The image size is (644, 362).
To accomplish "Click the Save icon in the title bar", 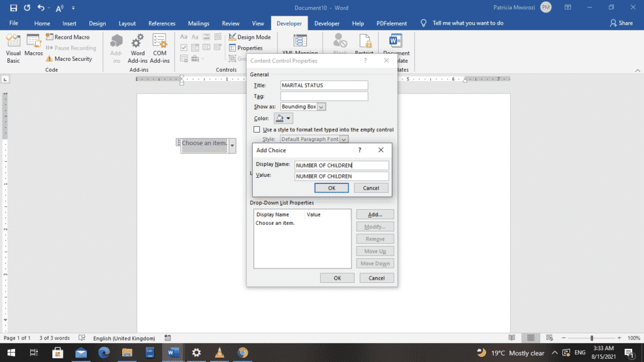I will (x=13, y=8).
